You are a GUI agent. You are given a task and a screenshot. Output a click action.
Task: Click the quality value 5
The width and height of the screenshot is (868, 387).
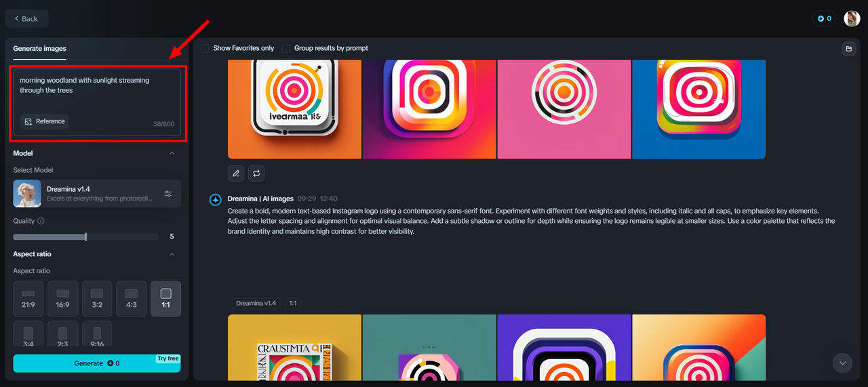click(172, 237)
